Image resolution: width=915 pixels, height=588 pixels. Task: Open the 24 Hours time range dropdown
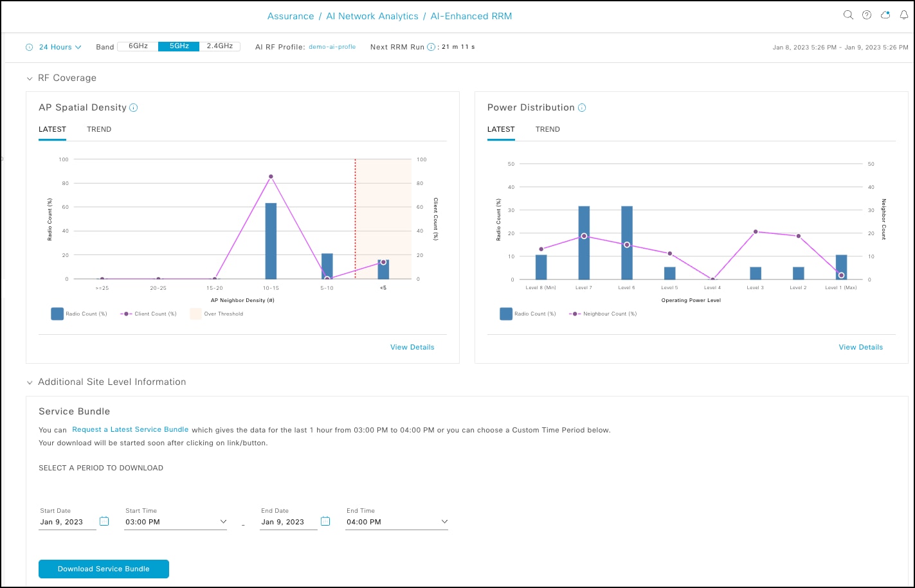click(x=60, y=47)
